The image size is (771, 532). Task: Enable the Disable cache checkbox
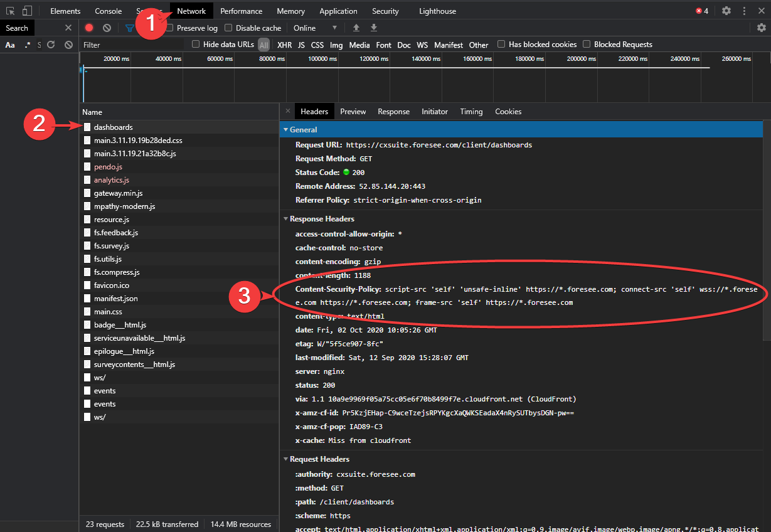tap(228, 28)
